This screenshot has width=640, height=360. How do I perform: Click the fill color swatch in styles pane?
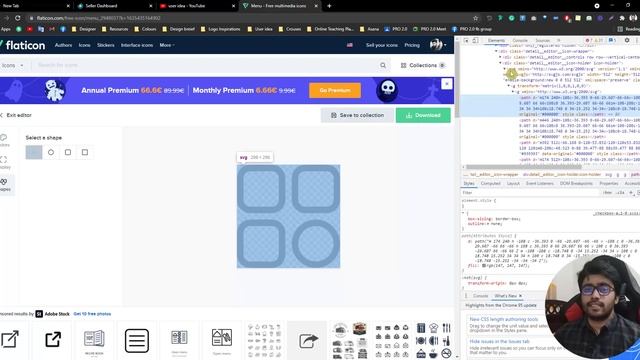[484, 266]
